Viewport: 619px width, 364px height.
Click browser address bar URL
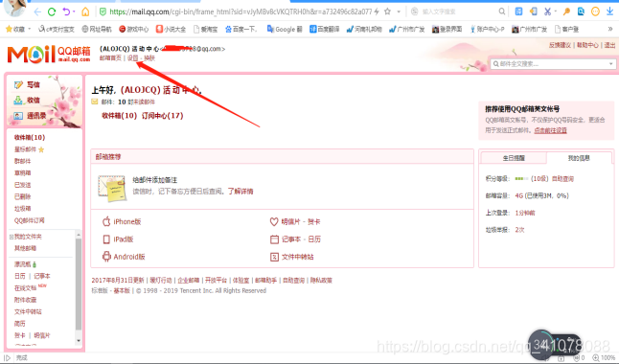point(241,11)
